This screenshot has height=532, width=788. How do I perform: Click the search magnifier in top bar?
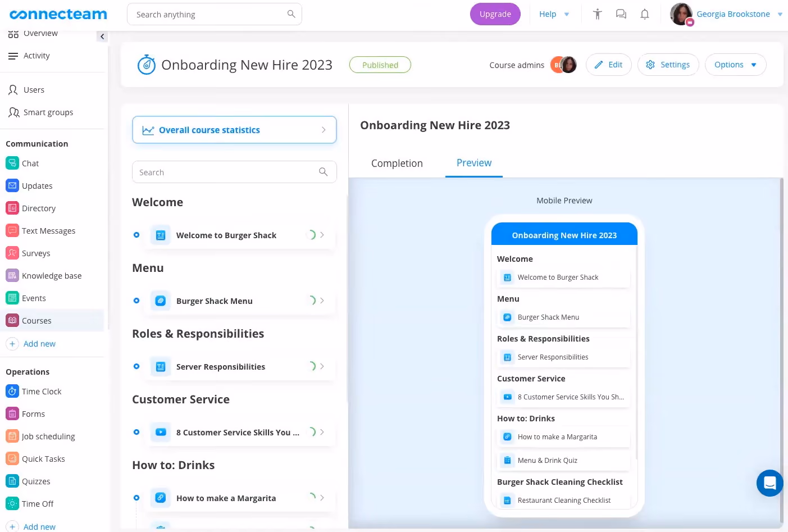291,14
